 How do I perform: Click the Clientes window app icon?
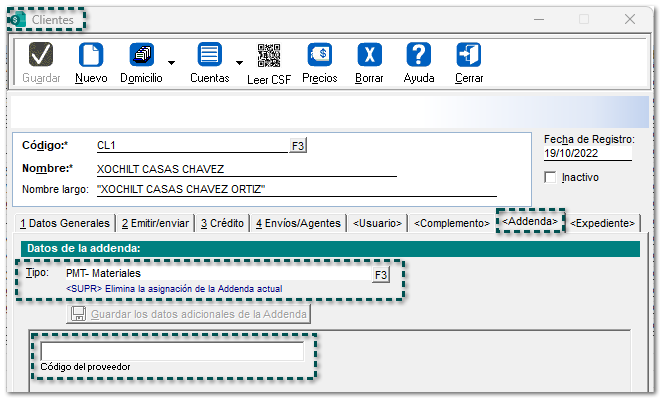point(17,19)
